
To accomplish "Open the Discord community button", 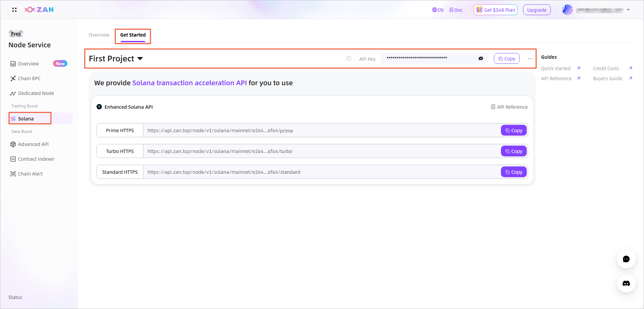I will (626, 283).
